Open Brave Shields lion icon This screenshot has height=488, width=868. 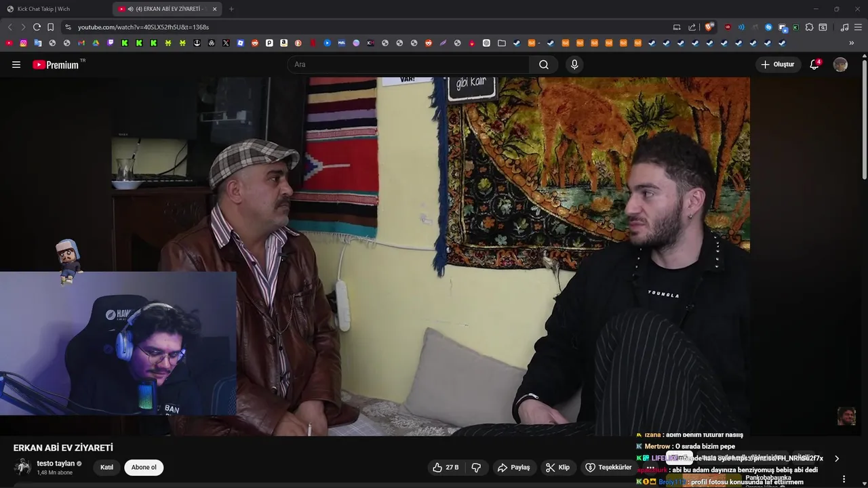(709, 27)
